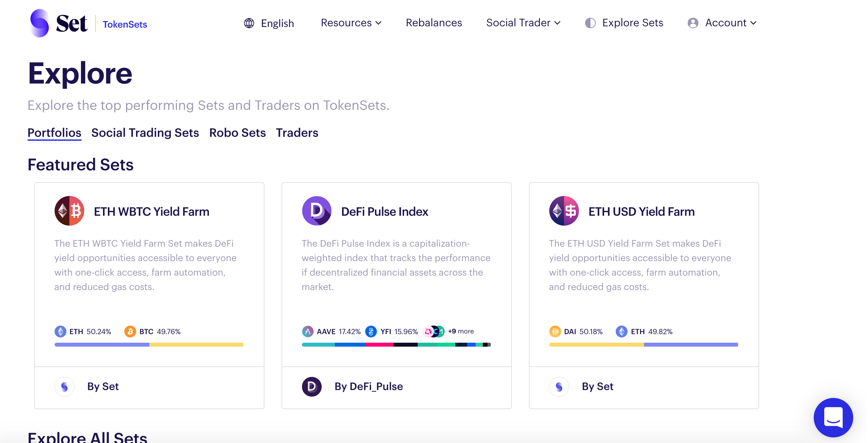Open the Account dropdown menu

731,23
